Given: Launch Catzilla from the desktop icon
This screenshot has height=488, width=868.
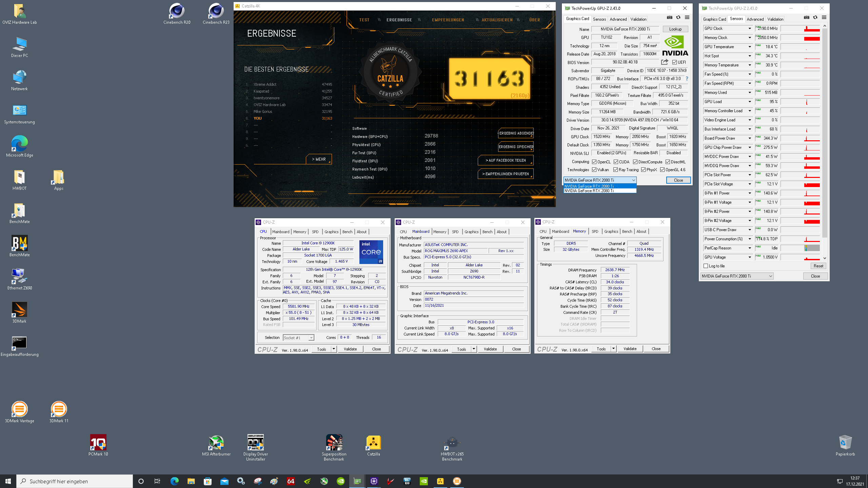Looking at the screenshot, I should click(x=373, y=446).
